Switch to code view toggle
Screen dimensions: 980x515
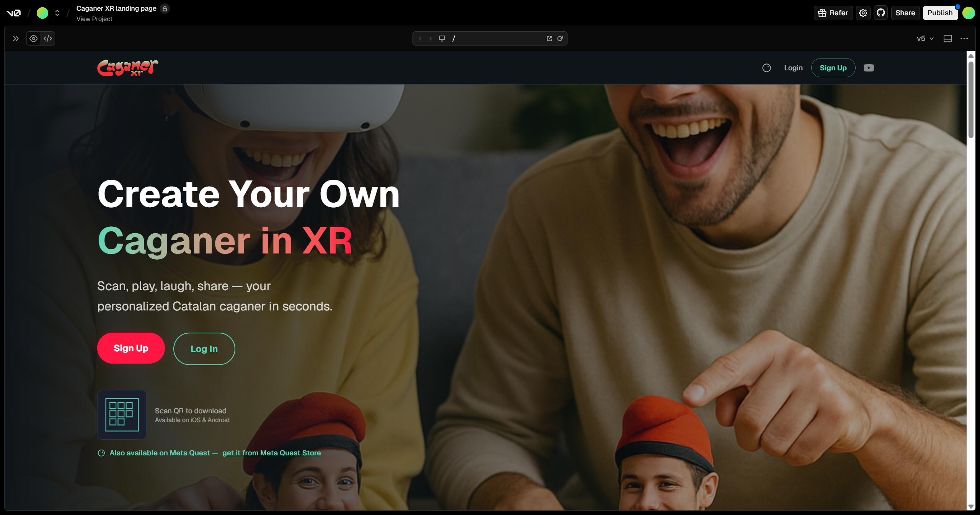tap(48, 39)
